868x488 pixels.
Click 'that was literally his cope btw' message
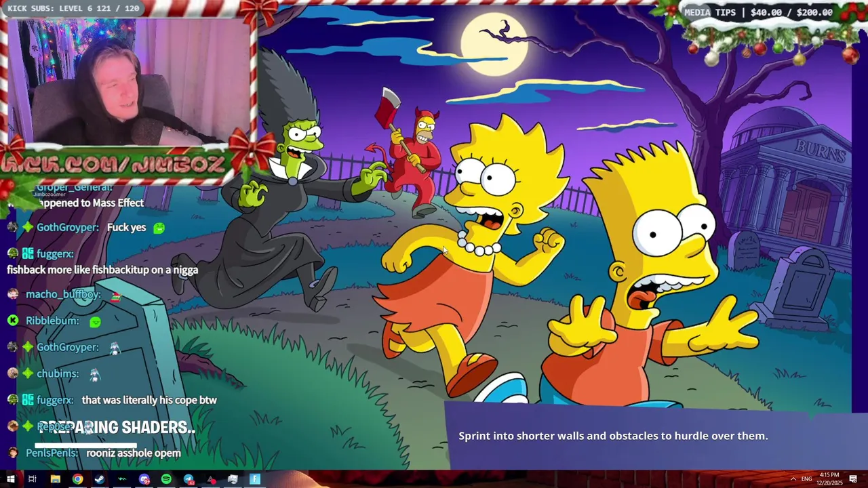pyautogui.click(x=149, y=400)
